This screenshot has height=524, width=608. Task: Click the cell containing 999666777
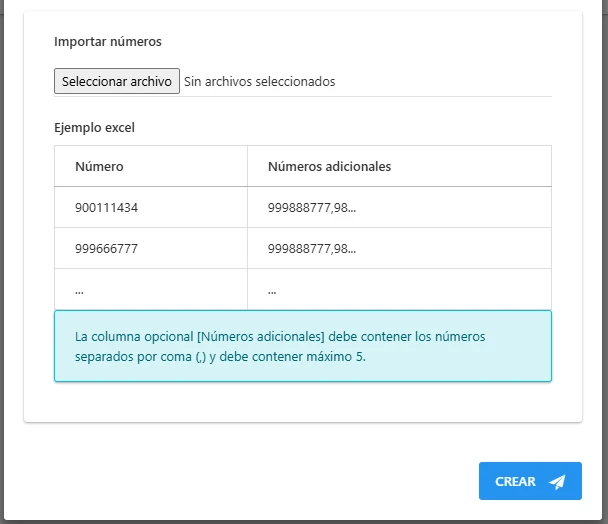(x=151, y=248)
